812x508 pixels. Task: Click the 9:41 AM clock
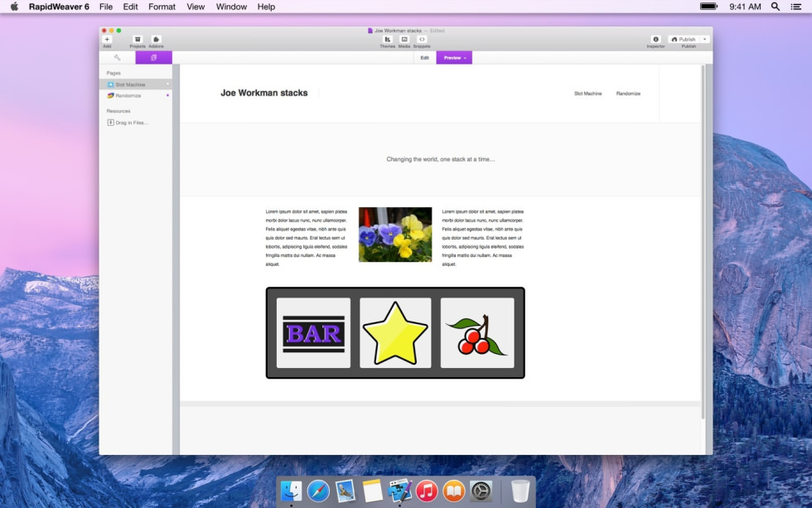(745, 7)
